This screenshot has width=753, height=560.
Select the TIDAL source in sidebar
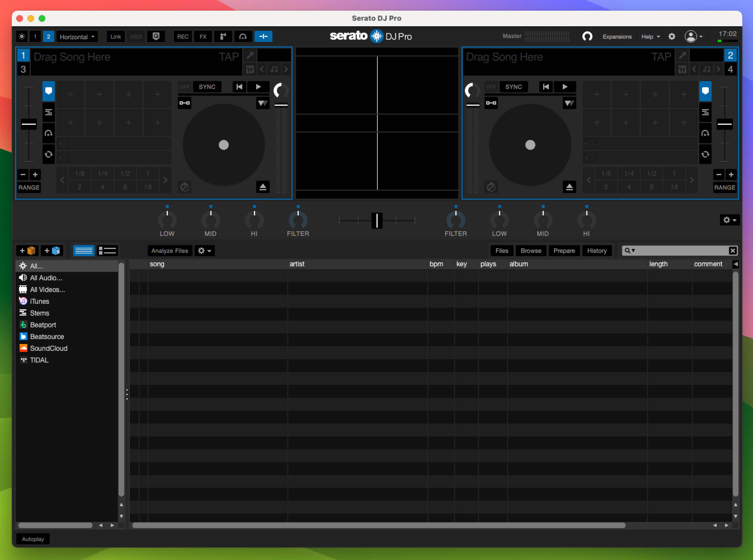[x=38, y=360]
